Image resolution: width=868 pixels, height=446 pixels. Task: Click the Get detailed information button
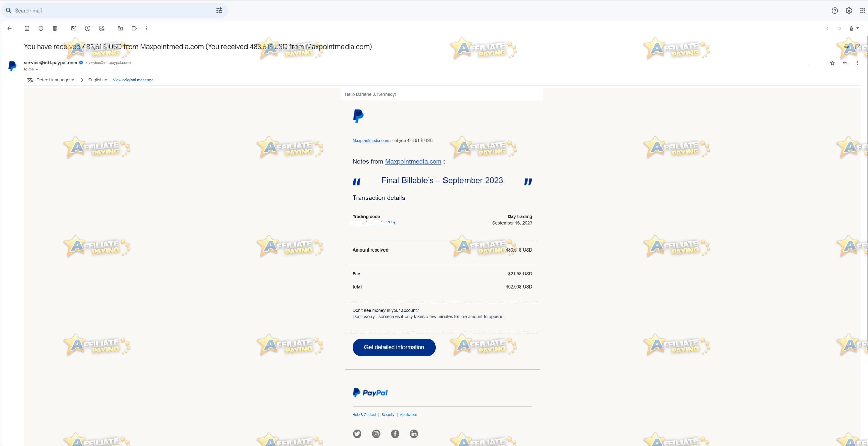(x=394, y=347)
